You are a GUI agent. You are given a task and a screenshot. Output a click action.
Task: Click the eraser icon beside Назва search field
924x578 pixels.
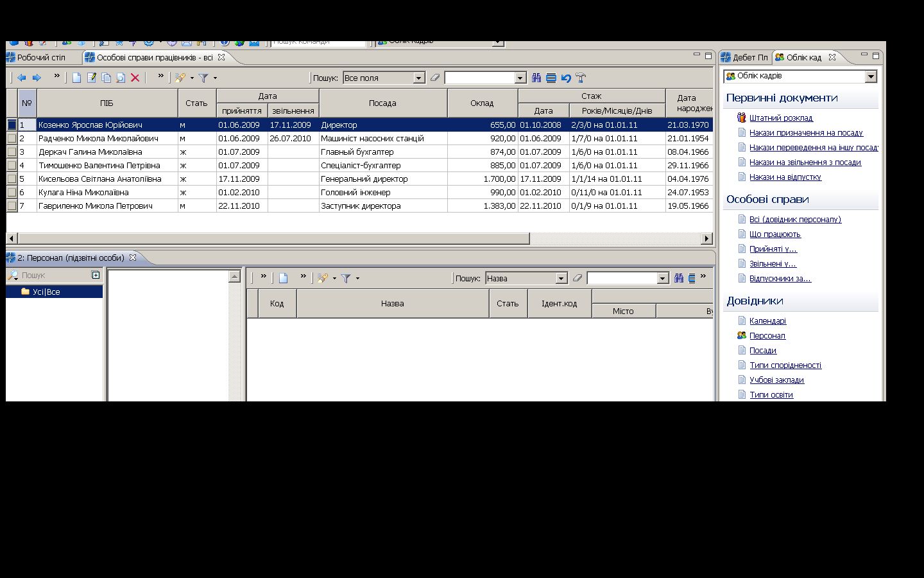(577, 278)
